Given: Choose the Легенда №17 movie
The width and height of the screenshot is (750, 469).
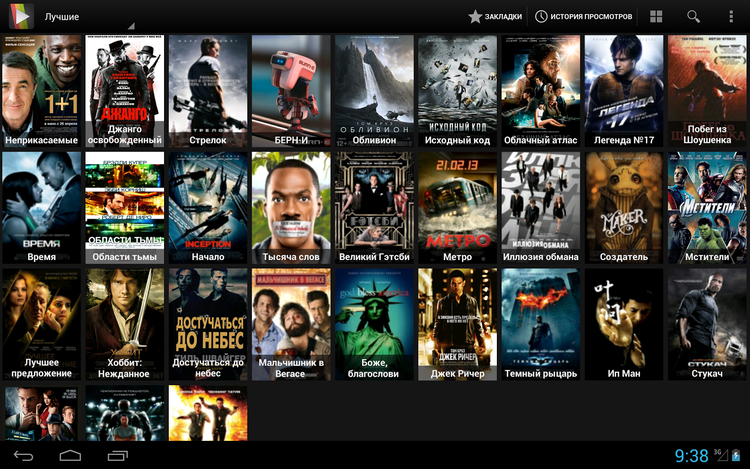Looking at the screenshot, I should tap(623, 92).
